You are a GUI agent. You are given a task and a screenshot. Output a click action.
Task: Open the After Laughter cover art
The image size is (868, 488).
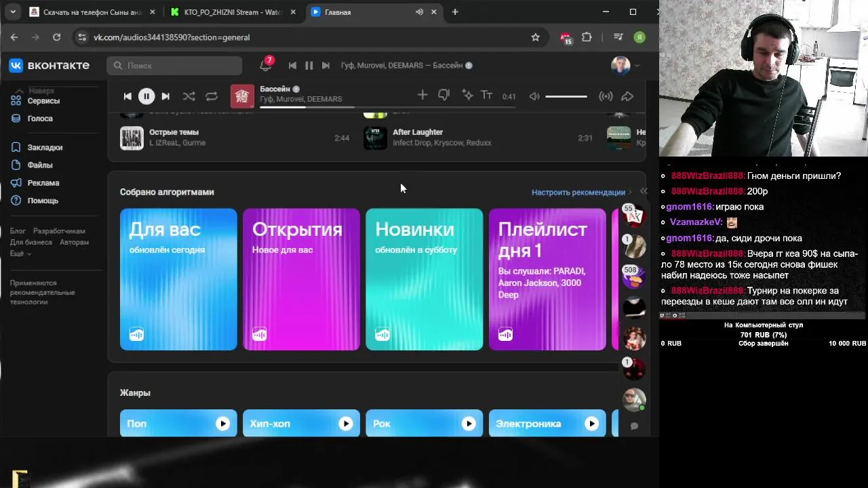tap(375, 138)
